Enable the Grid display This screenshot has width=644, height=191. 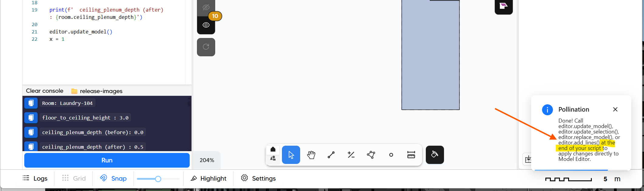74,178
